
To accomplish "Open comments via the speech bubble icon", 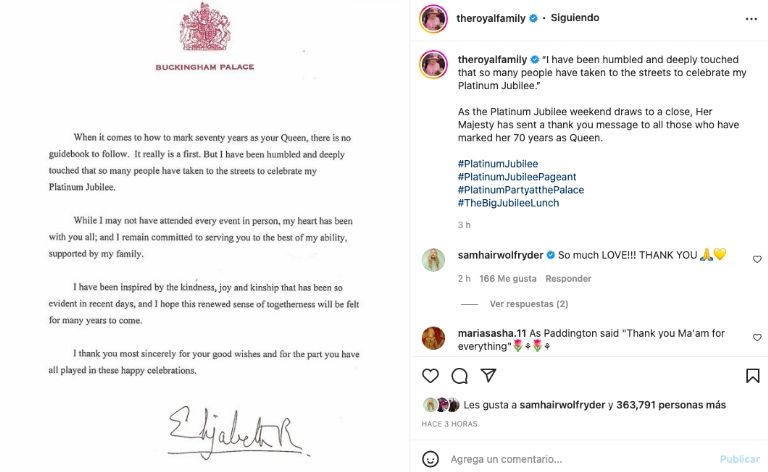I will point(459,376).
